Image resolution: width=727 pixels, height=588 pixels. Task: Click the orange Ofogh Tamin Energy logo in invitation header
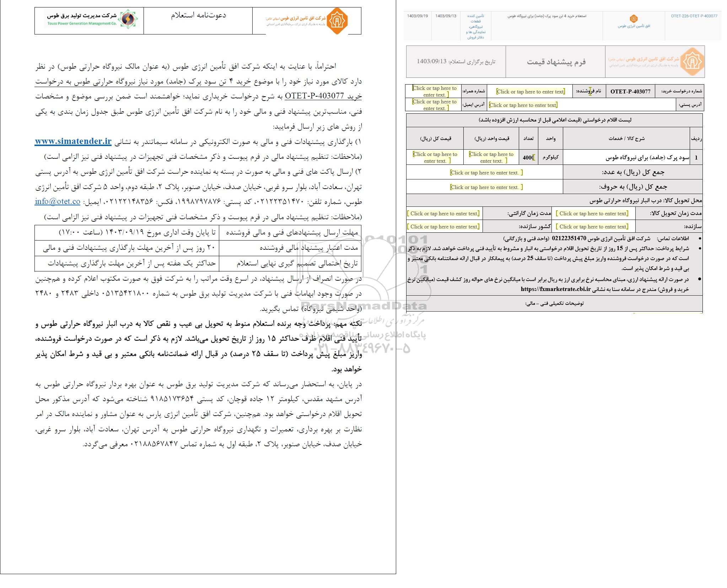(x=337, y=21)
